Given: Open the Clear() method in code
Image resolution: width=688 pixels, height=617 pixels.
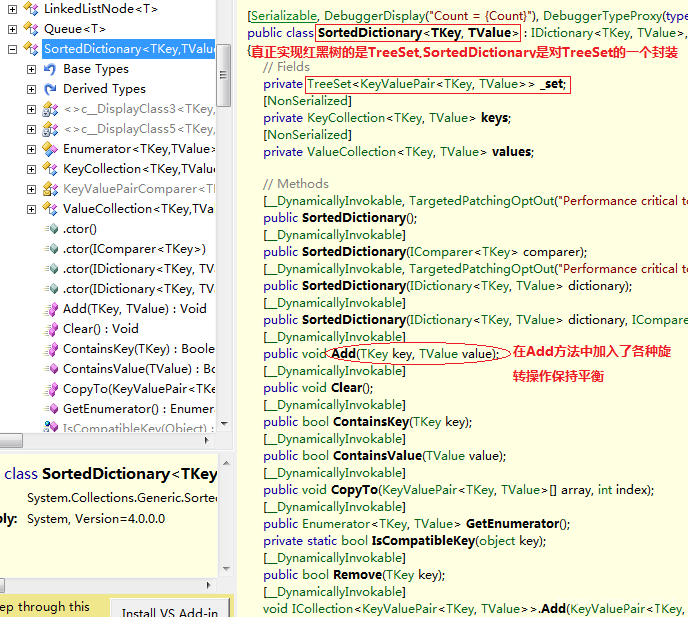Looking at the screenshot, I should [347, 388].
